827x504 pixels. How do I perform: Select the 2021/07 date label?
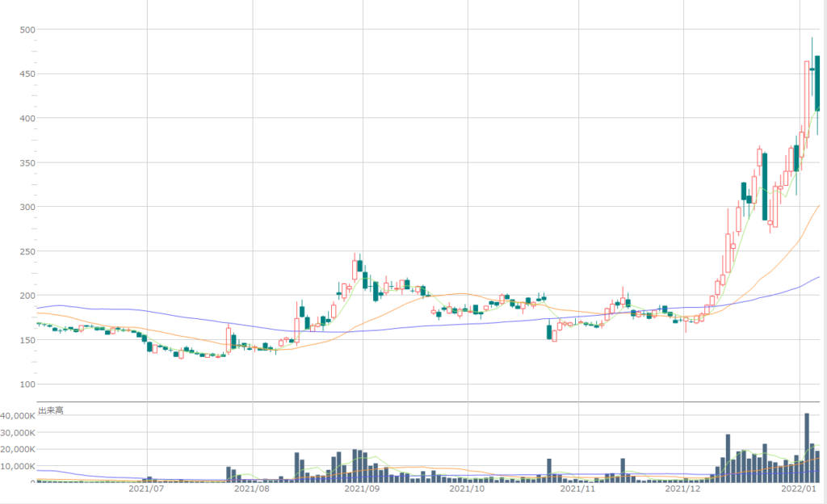[x=146, y=489]
